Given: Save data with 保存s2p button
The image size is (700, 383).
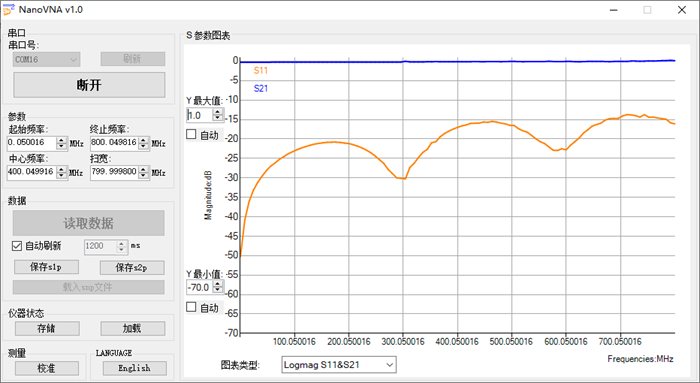Looking at the screenshot, I should pyautogui.click(x=132, y=267).
